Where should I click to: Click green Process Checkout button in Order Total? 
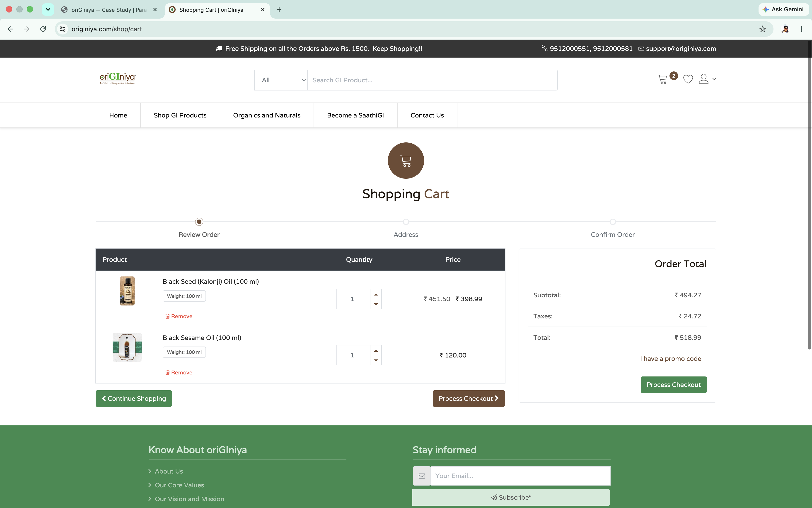(x=673, y=385)
